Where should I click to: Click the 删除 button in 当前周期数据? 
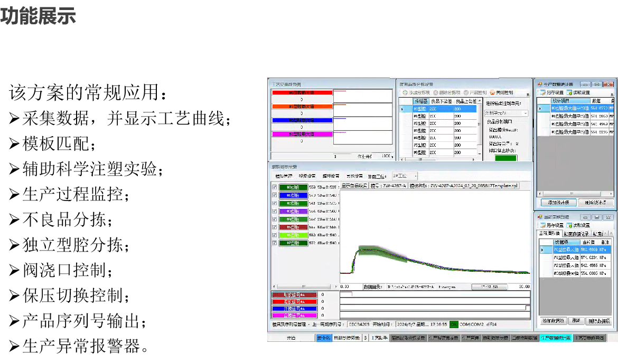(x=576, y=321)
